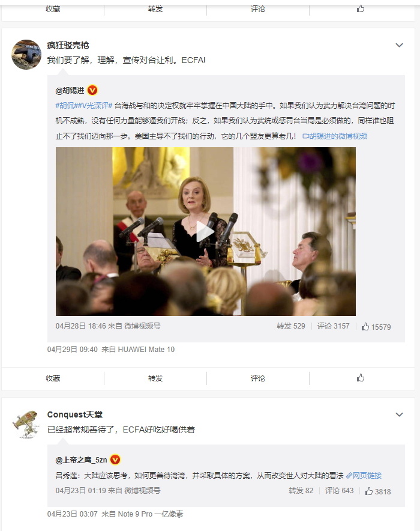Like 上帝之鹰_5zn's quoted post showing 3818
This screenshot has height=531, width=420.
click(378, 491)
